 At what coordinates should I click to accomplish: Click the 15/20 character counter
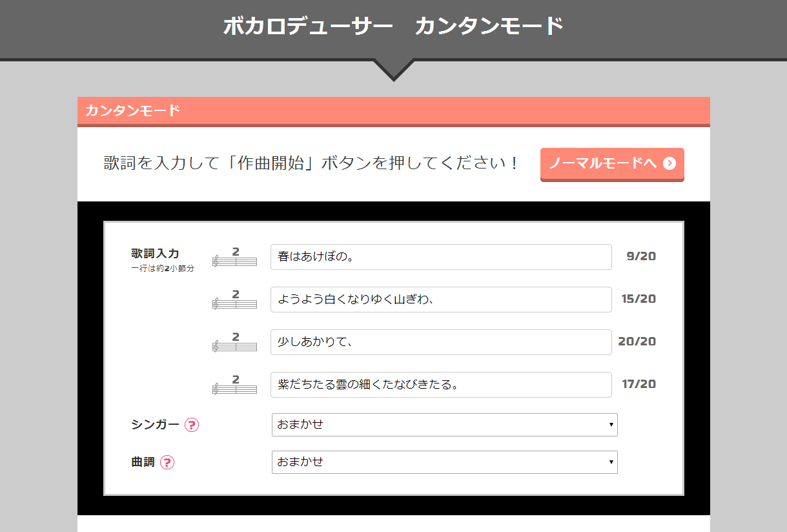click(639, 299)
